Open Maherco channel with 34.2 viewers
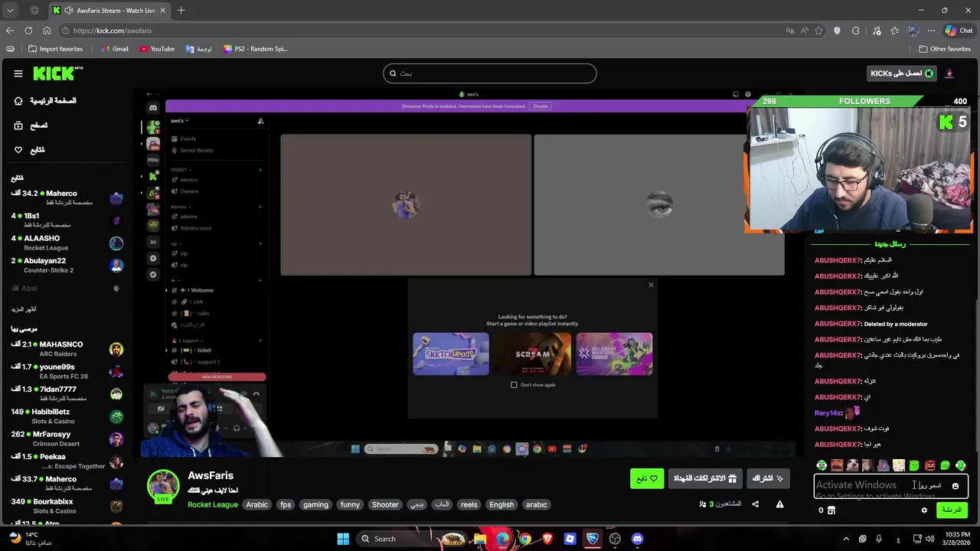Viewport: 980px width, 551px height. tap(67, 197)
